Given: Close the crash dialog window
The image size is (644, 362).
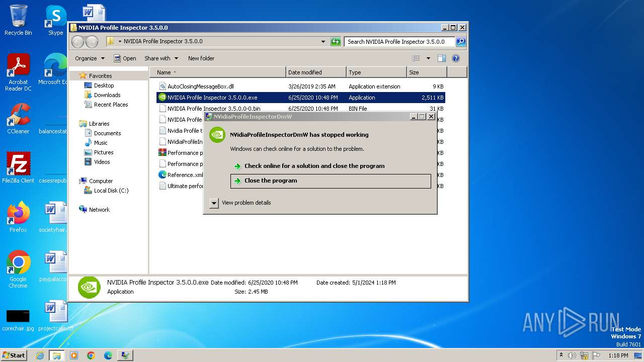Looking at the screenshot, I should click(431, 117).
